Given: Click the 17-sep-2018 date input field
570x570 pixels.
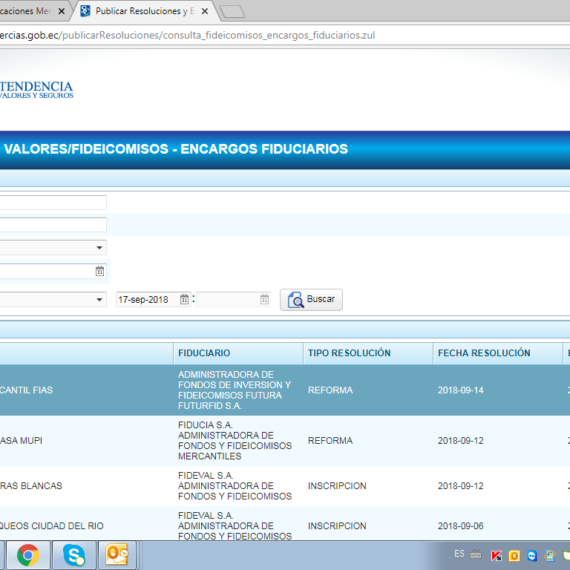Looking at the screenshot, I should click(x=148, y=300).
